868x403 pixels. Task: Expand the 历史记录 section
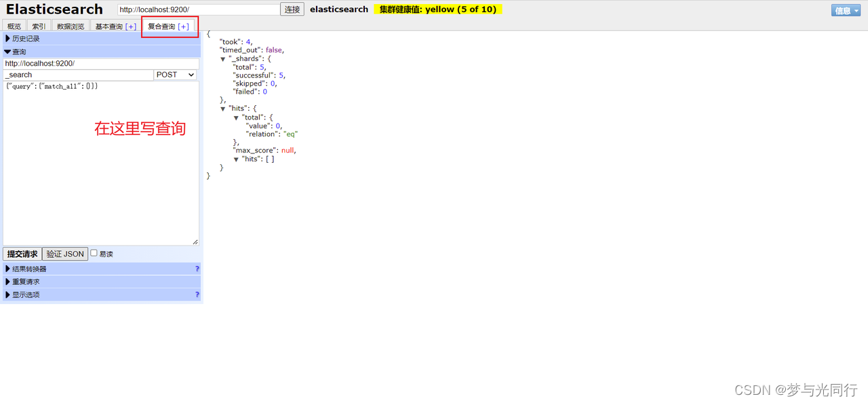coord(102,39)
